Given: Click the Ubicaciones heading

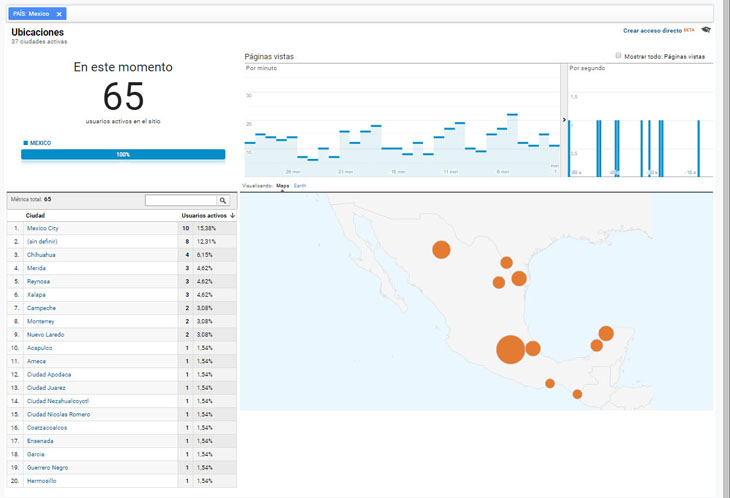Looking at the screenshot, I should click(38, 32).
